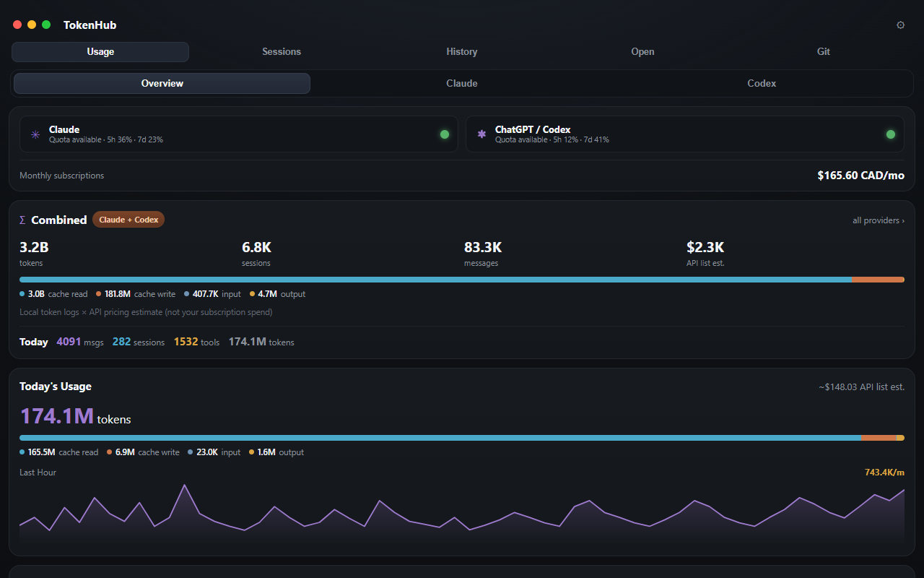The image size is (924, 578).
Task: Open the Claude quota card
Action: [239, 134]
